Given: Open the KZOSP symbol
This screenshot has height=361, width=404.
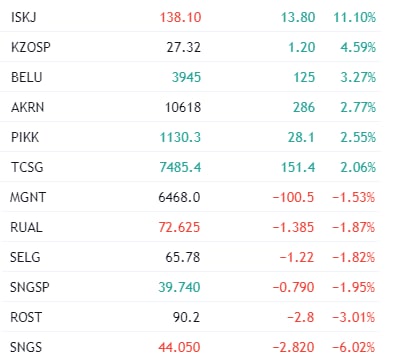Looking at the screenshot, I should click(31, 47).
